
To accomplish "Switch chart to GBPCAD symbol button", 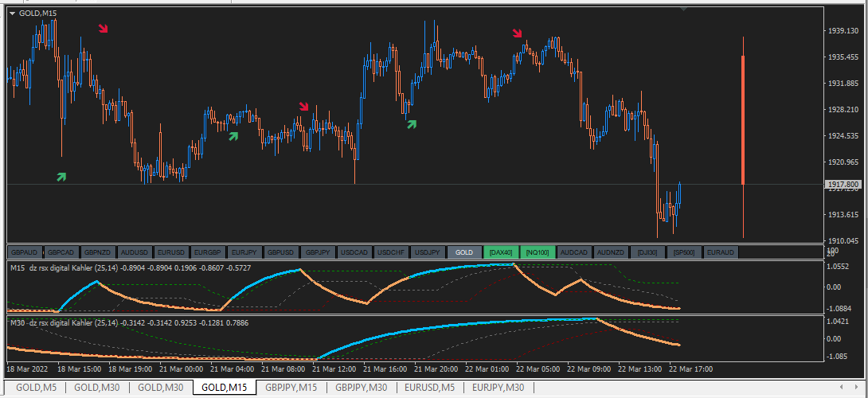I will click(x=61, y=252).
